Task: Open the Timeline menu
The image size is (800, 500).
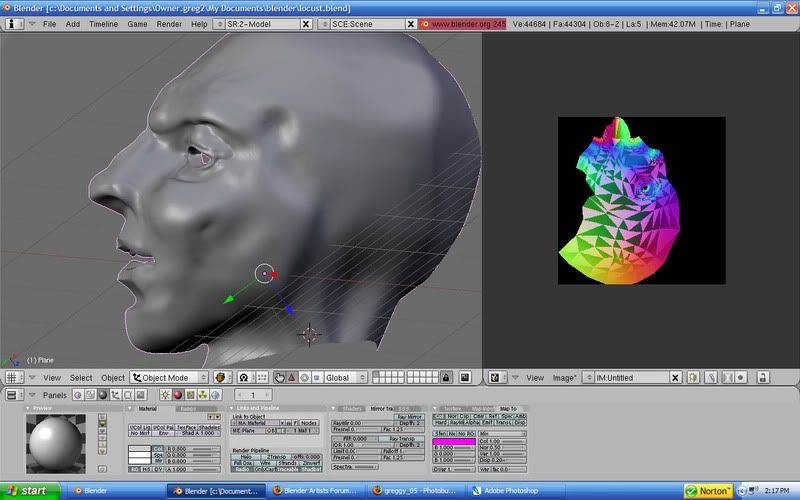Action: click(103, 23)
